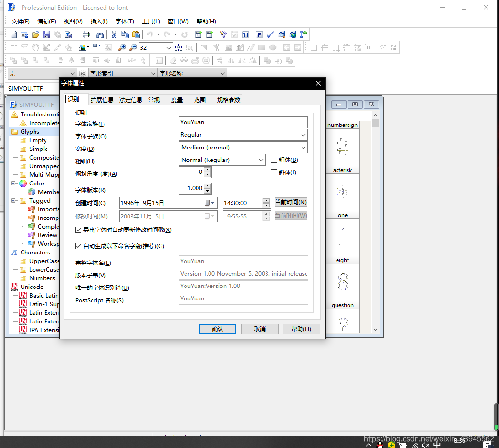The height and width of the screenshot is (448, 499).
Task: Open a font file with folder icon
Action: [35, 34]
